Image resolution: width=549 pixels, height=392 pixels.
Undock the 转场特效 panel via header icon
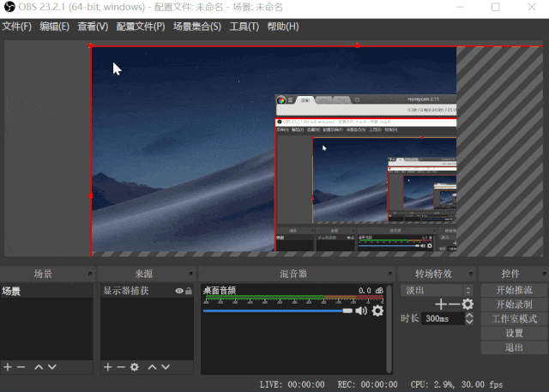click(471, 274)
